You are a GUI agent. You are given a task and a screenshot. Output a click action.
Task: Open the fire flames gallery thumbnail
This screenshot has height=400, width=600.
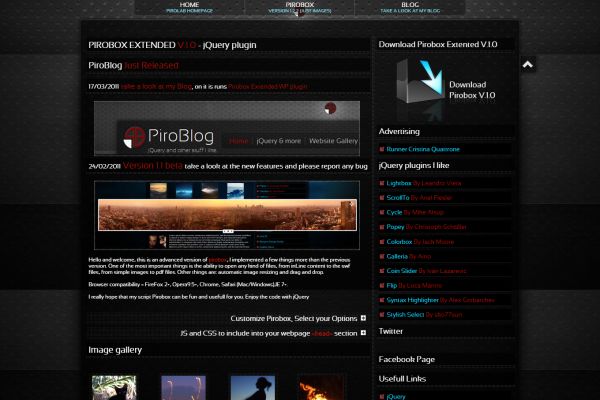(321, 387)
